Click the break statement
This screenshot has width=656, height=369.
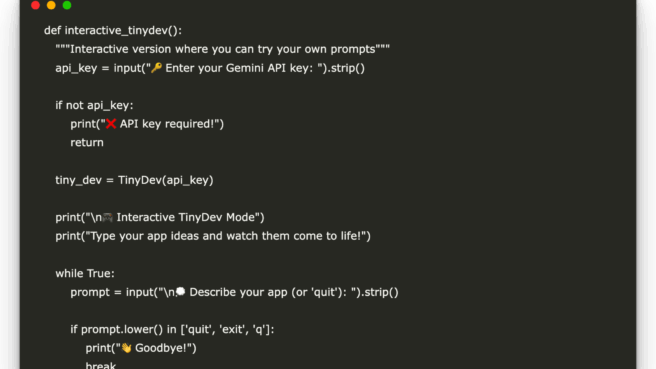coord(100,365)
